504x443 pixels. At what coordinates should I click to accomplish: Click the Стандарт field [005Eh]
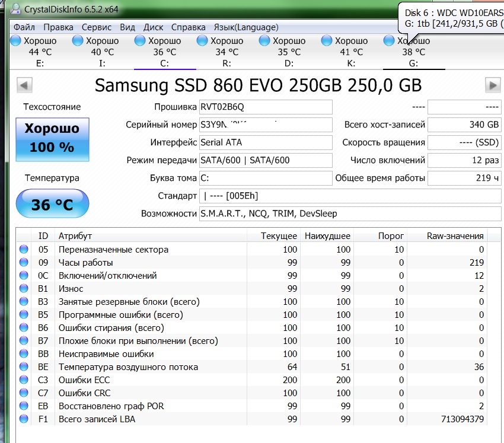(350, 196)
